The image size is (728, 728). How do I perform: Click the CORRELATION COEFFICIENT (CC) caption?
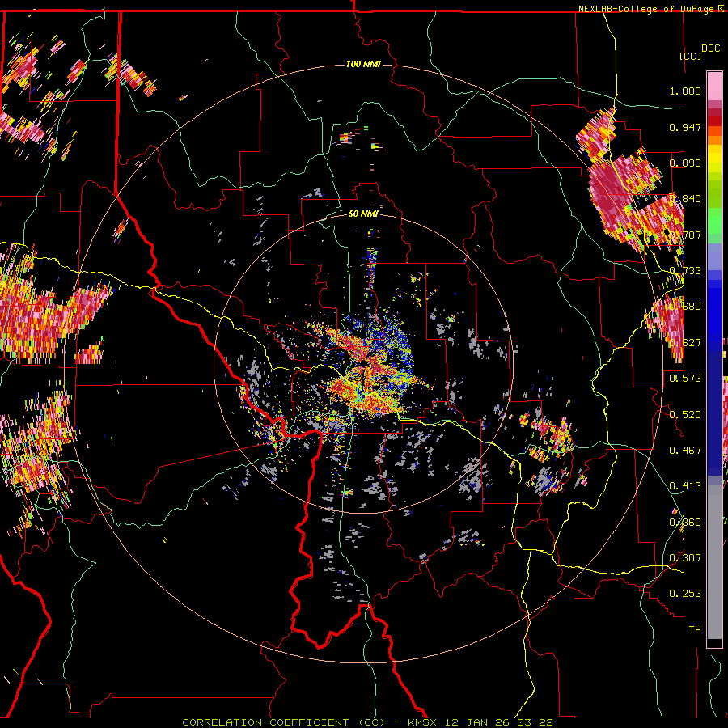pos(284,722)
